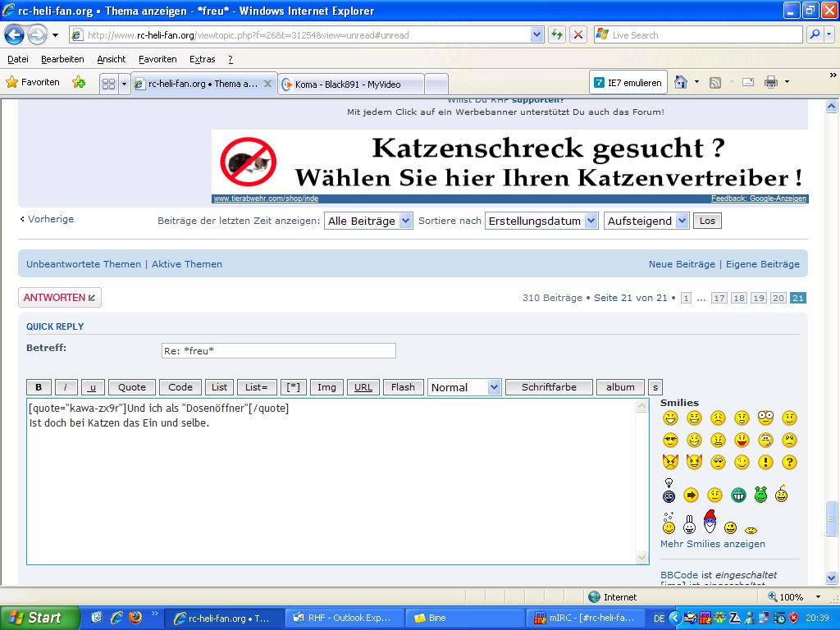Insert the sad frowning smiley

point(718,418)
